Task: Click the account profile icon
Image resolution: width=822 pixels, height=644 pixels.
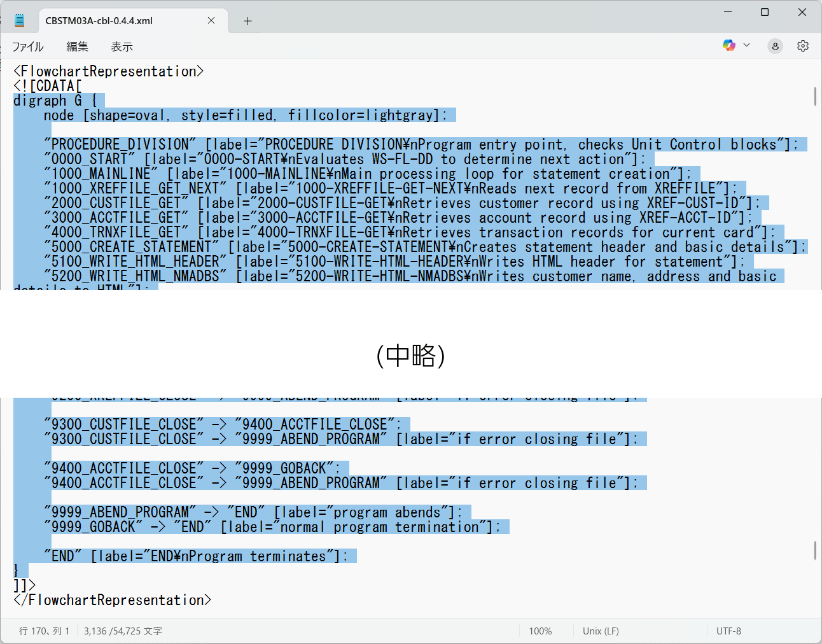Action: point(775,46)
